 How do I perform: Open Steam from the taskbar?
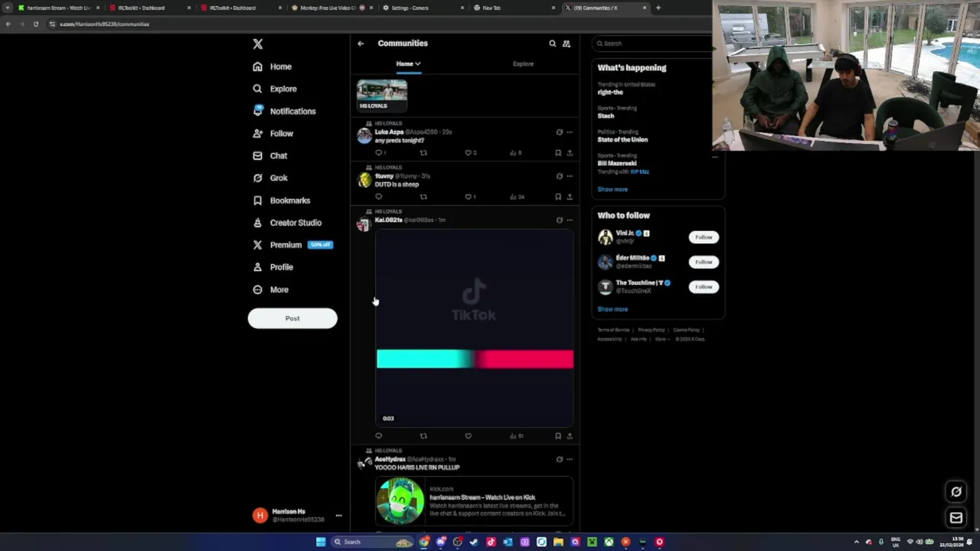[x=474, y=542]
